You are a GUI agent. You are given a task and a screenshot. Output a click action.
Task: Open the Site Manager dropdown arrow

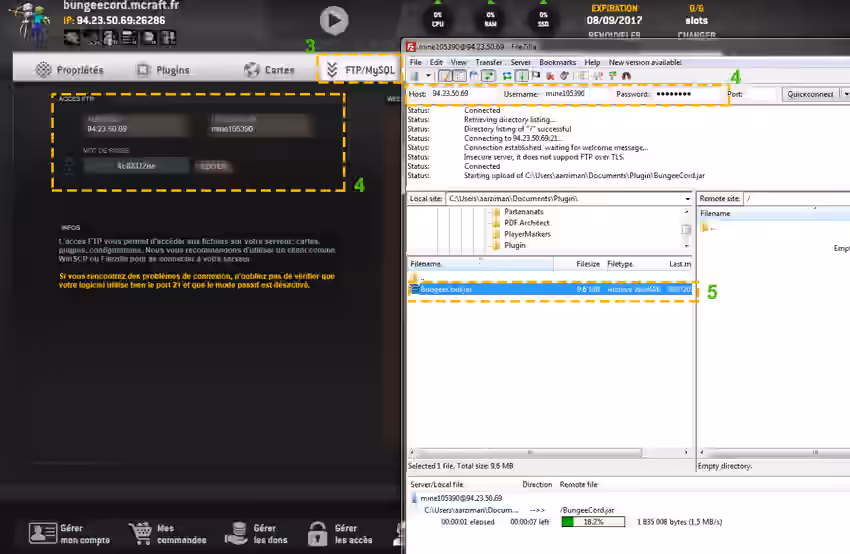click(428, 76)
